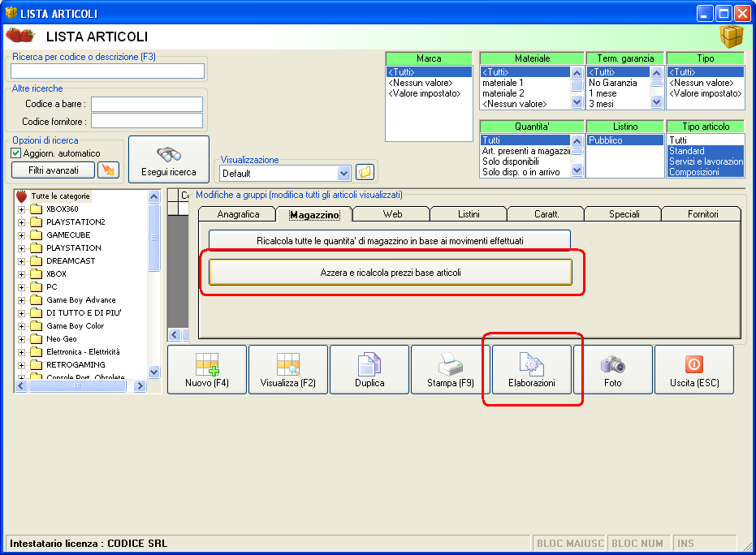Select Pubblico in Listino list
This screenshot has height=555, width=756.
click(625, 140)
